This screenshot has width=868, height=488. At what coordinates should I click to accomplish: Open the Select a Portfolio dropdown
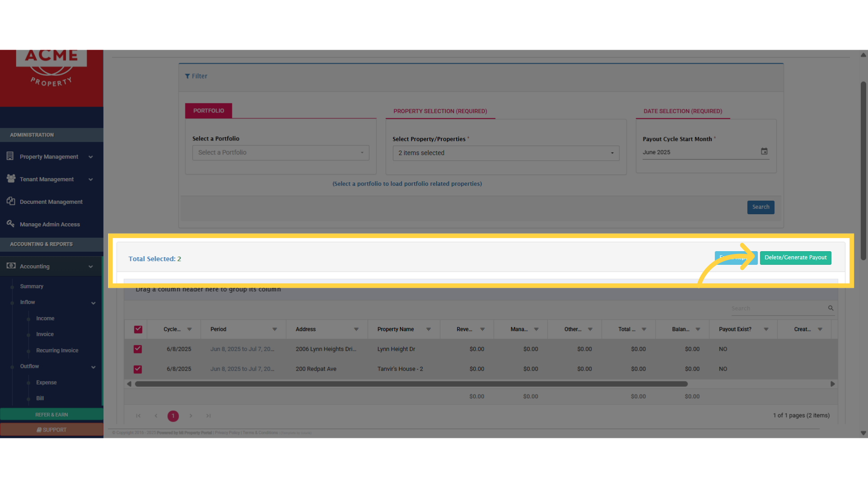point(281,153)
